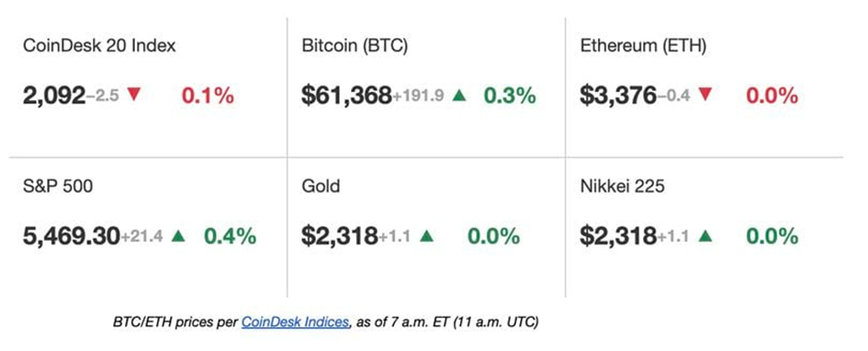Click the Gold label
The width and height of the screenshot is (868, 351).
click(x=321, y=187)
